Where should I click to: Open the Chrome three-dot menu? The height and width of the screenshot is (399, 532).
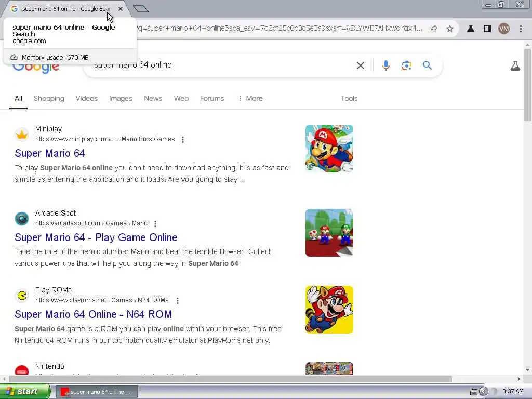521,29
